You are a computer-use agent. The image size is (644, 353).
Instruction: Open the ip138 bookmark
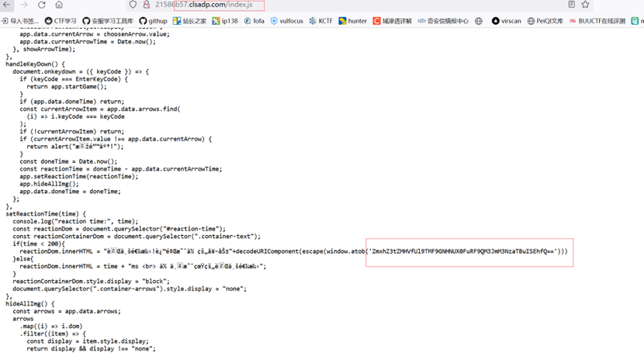pyautogui.click(x=225, y=21)
